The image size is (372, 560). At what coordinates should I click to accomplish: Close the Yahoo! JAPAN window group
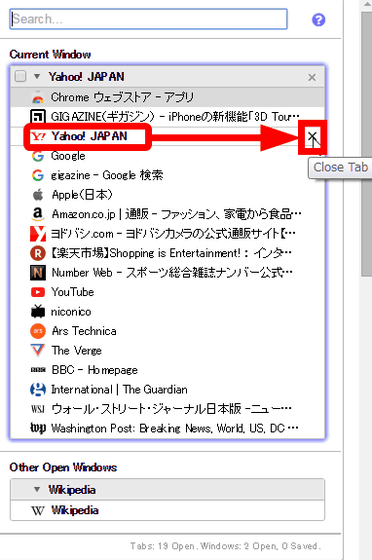pyautogui.click(x=312, y=77)
